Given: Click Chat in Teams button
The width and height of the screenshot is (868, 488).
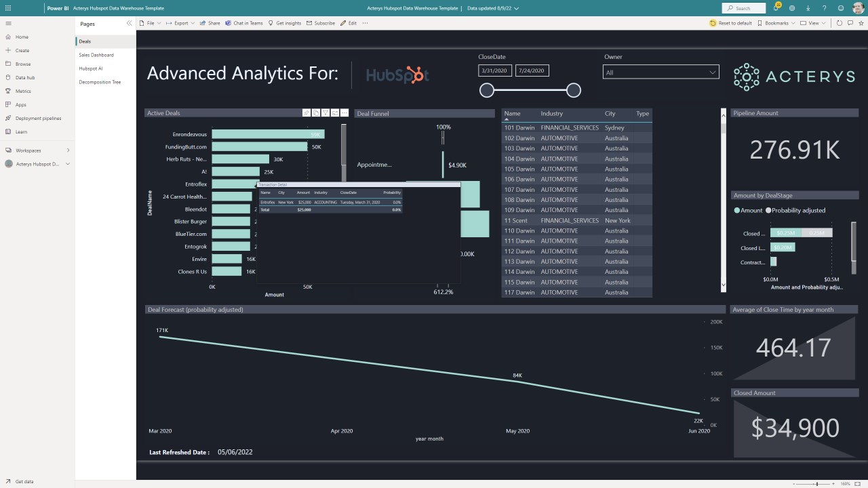Looking at the screenshot, I should tap(243, 23).
